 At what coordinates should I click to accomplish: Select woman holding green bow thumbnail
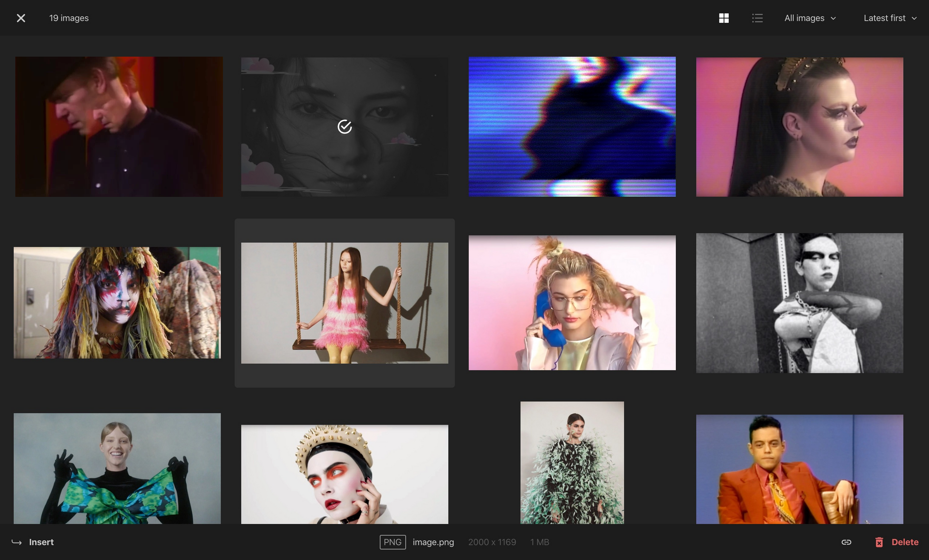point(117,469)
